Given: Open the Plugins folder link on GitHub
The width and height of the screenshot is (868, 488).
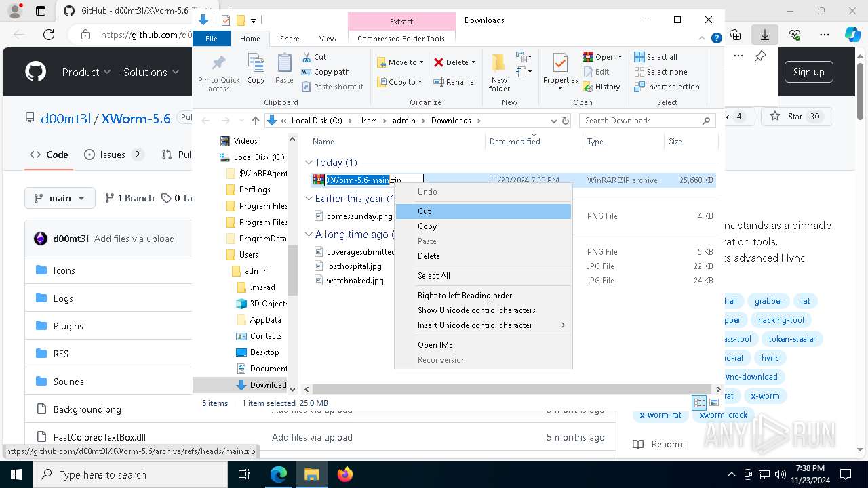Looking at the screenshot, I should 68,326.
